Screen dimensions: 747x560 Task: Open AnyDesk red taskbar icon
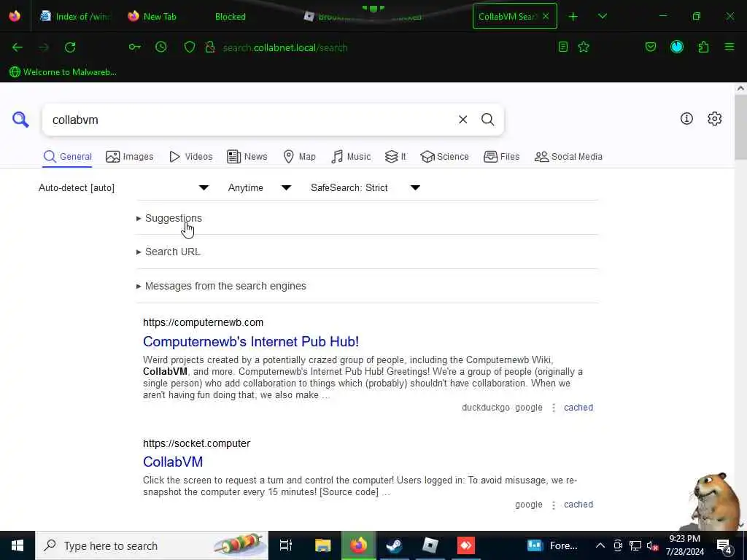466,545
